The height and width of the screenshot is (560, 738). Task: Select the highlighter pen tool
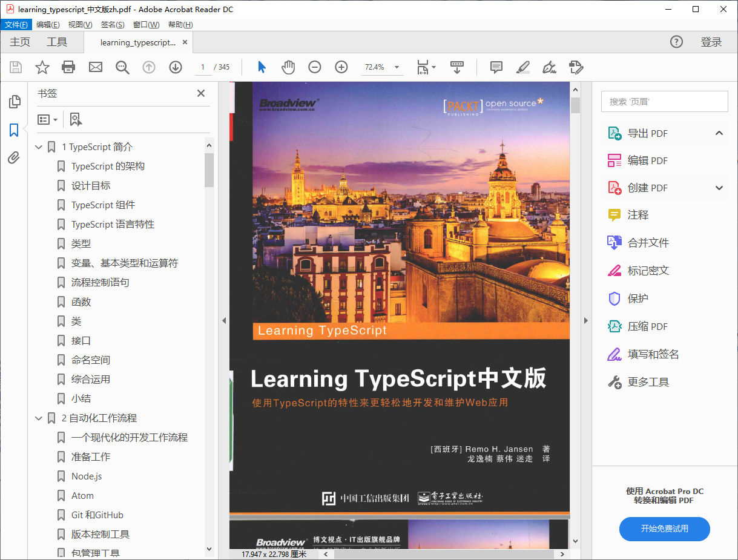(523, 67)
